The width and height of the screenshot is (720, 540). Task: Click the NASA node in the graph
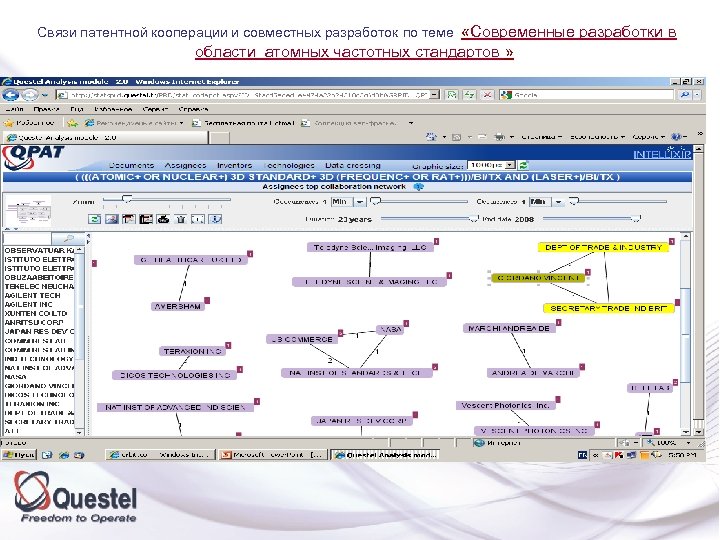tap(391, 329)
